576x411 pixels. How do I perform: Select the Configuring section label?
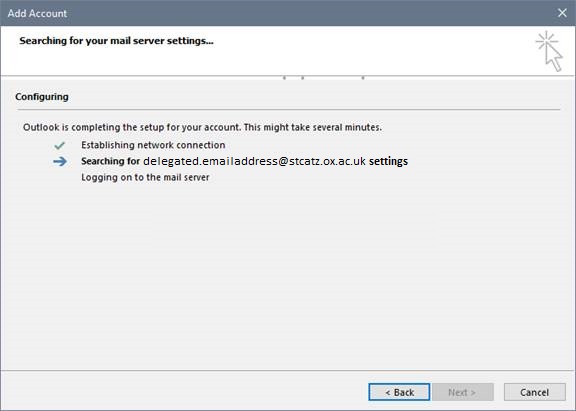click(x=42, y=97)
